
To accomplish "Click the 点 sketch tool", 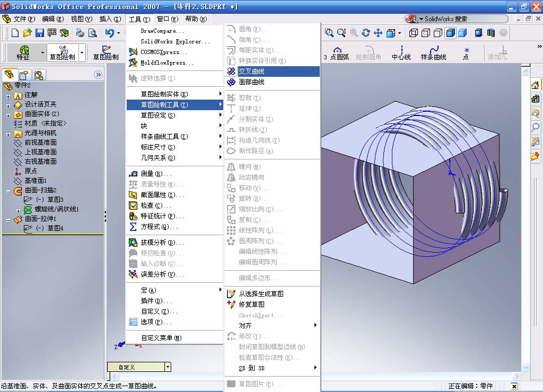I will point(466,54).
